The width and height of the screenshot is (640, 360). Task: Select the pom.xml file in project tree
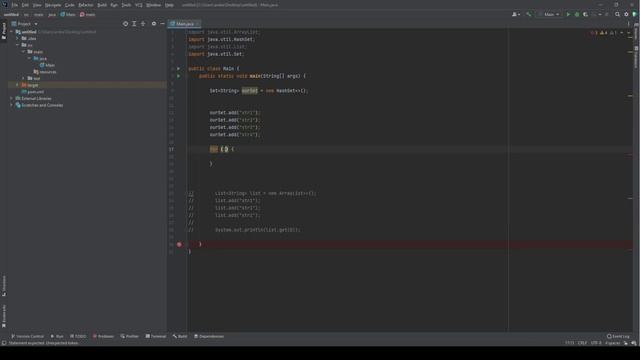tap(33, 92)
